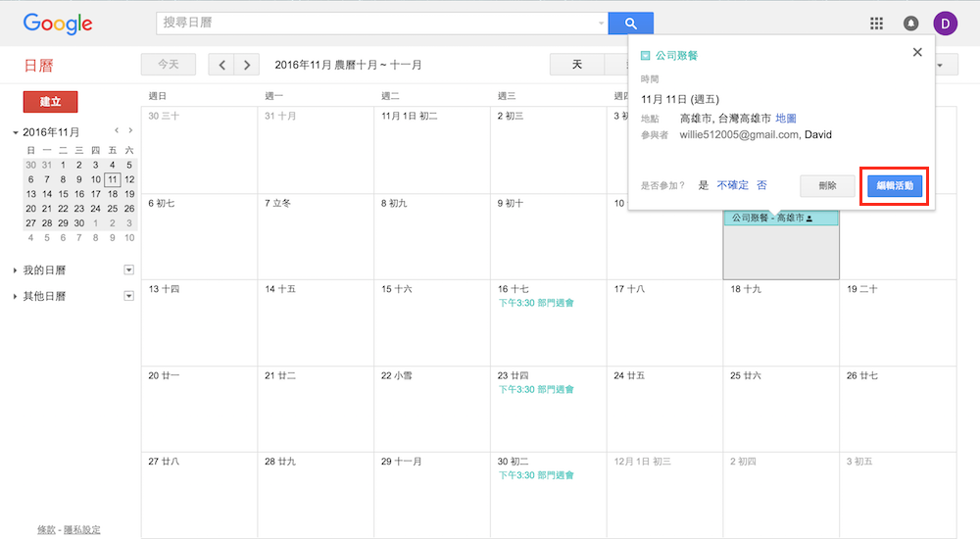Click the blue search magnifier button

[x=630, y=24]
